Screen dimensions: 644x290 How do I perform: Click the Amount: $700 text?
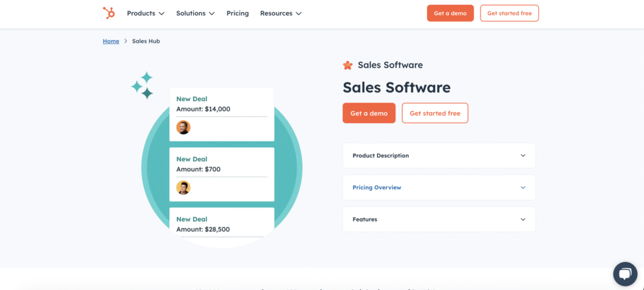click(199, 169)
